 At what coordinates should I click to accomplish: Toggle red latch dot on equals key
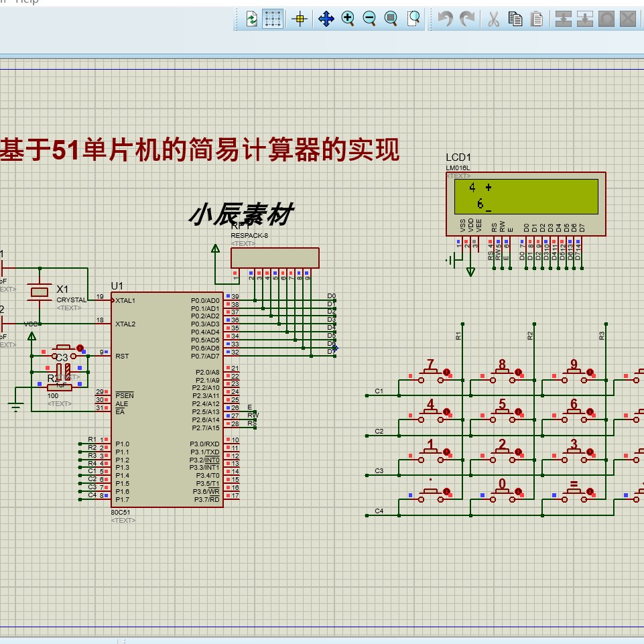590,491
